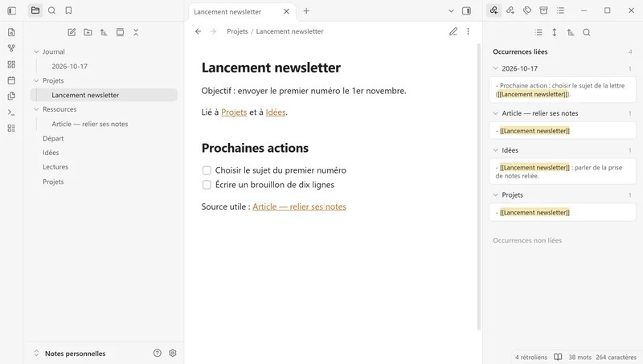Click the note vertical scrollbar
This screenshot has width=643, height=364.
coord(478,187)
